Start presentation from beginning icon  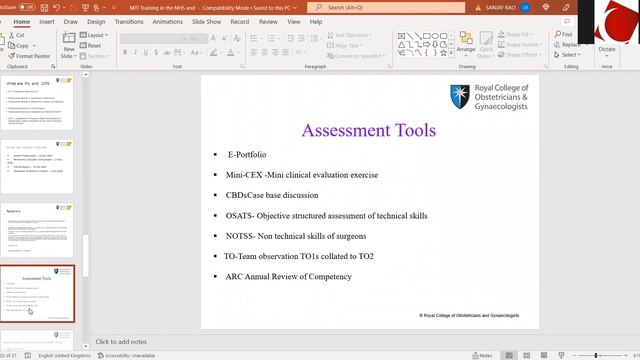pyautogui.click(x=85, y=7)
